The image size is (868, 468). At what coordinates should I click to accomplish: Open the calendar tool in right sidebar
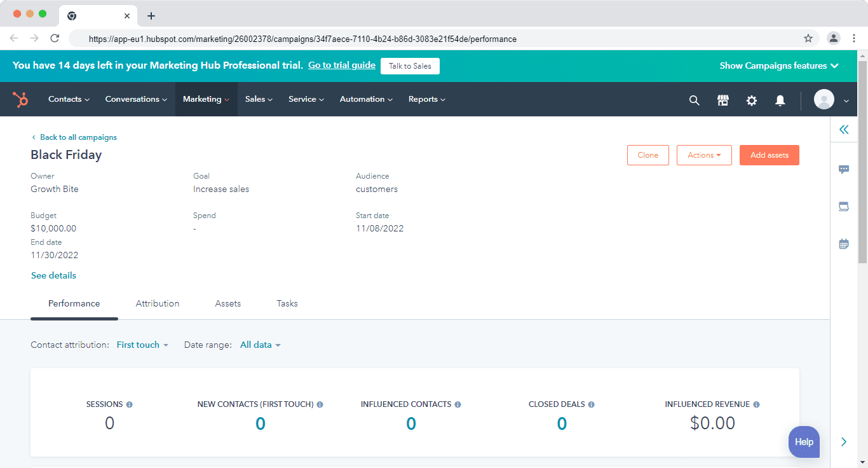(843, 244)
